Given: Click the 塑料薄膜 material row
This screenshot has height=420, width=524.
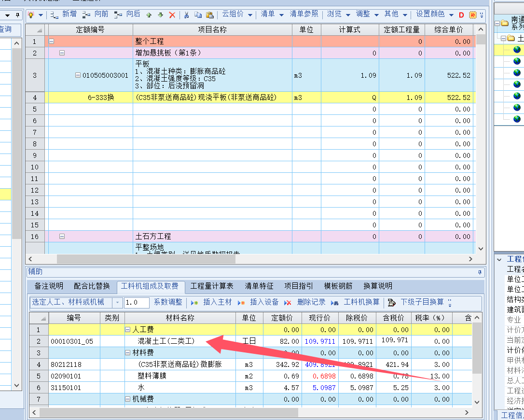Looking at the screenshot, I should [x=250, y=376].
